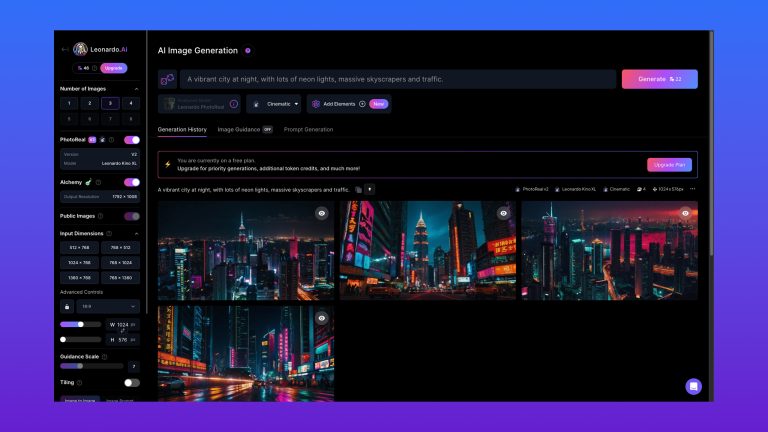Click the back arrow beside Leonardo.Ai logo
The height and width of the screenshot is (432, 768).
pyautogui.click(x=64, y=49)
